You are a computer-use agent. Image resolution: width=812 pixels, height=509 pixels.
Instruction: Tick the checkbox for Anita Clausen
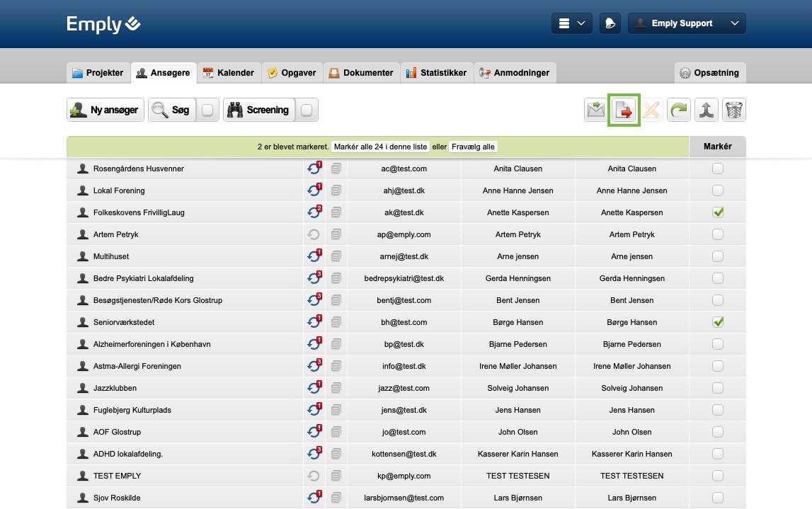coord(718,168)
